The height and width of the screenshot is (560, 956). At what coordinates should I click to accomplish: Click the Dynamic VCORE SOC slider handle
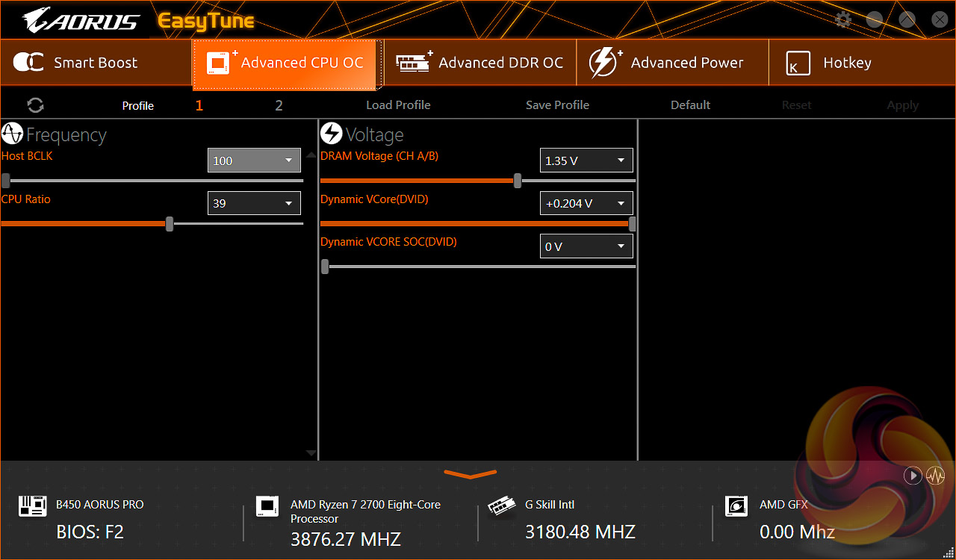pyautogui.click(x=325, y=267)
